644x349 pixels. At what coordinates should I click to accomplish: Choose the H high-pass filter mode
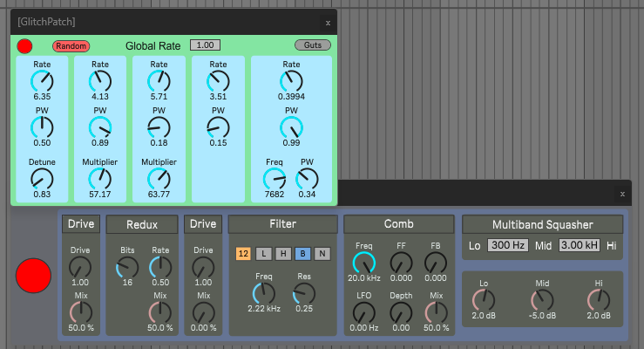(x=282, y=254)
